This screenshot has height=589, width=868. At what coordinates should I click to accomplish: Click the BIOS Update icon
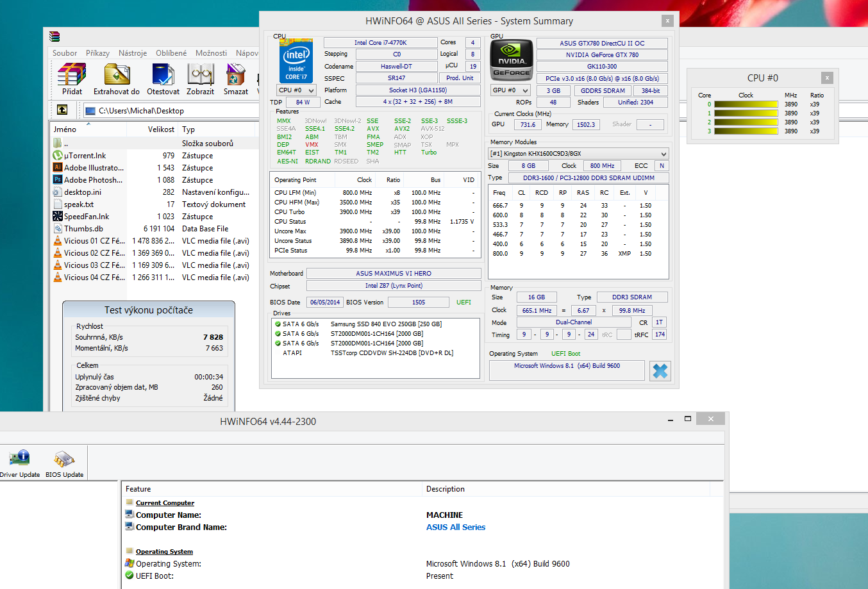tap(64, 458)
